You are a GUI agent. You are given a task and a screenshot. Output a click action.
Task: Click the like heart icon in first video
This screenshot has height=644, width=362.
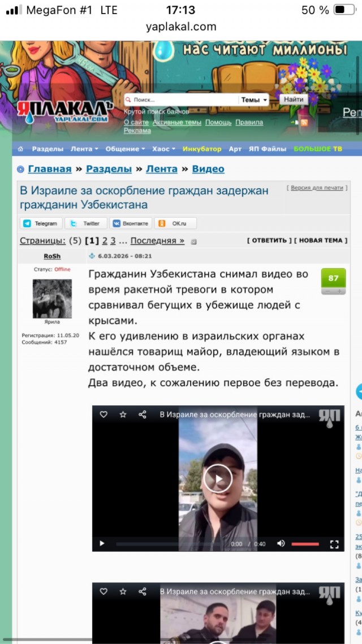(104, 414)
